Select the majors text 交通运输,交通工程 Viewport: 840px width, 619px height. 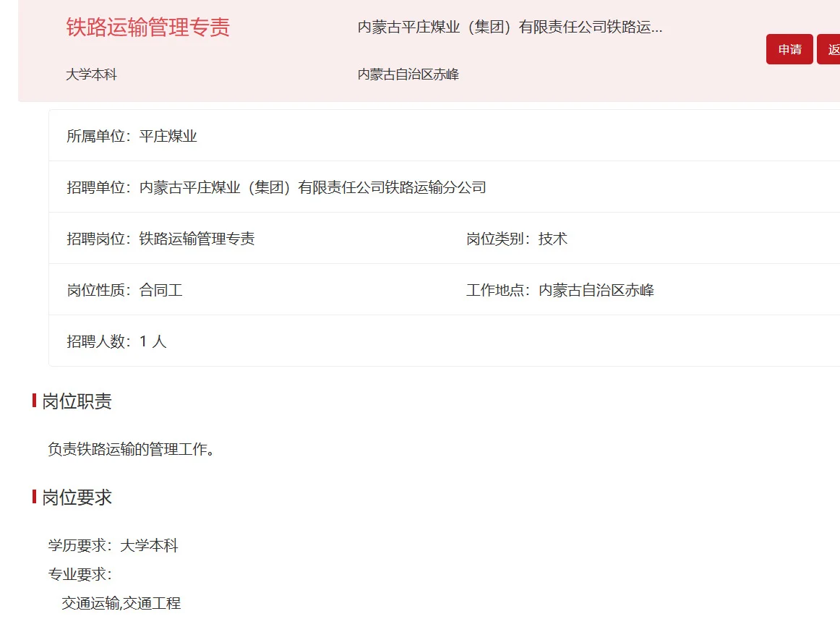tap(121, 604)
